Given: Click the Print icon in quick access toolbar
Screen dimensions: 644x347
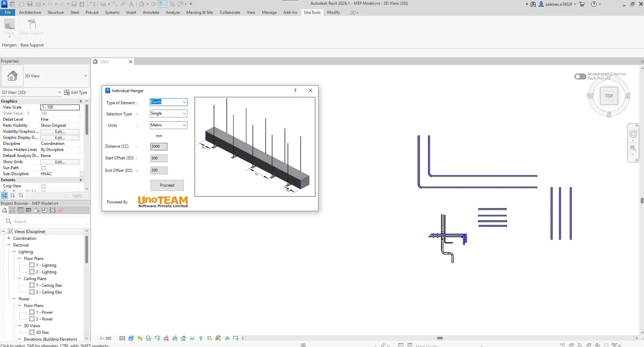Looking at the screenshot, I should coord(74,4).
